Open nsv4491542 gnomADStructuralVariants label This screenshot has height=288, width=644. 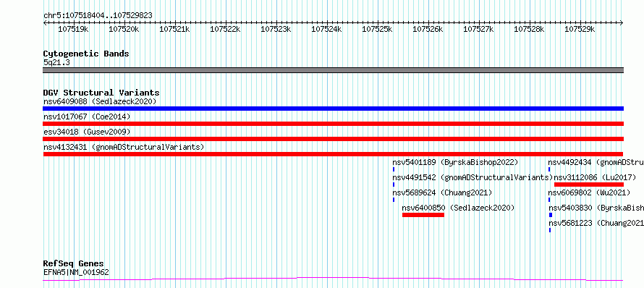(473, 177)
